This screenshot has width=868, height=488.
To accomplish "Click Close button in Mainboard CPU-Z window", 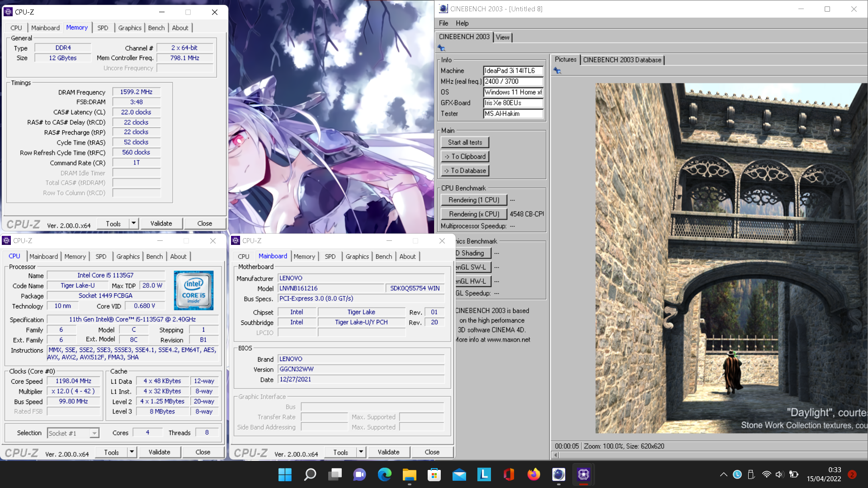I will [x=432, y=452].
